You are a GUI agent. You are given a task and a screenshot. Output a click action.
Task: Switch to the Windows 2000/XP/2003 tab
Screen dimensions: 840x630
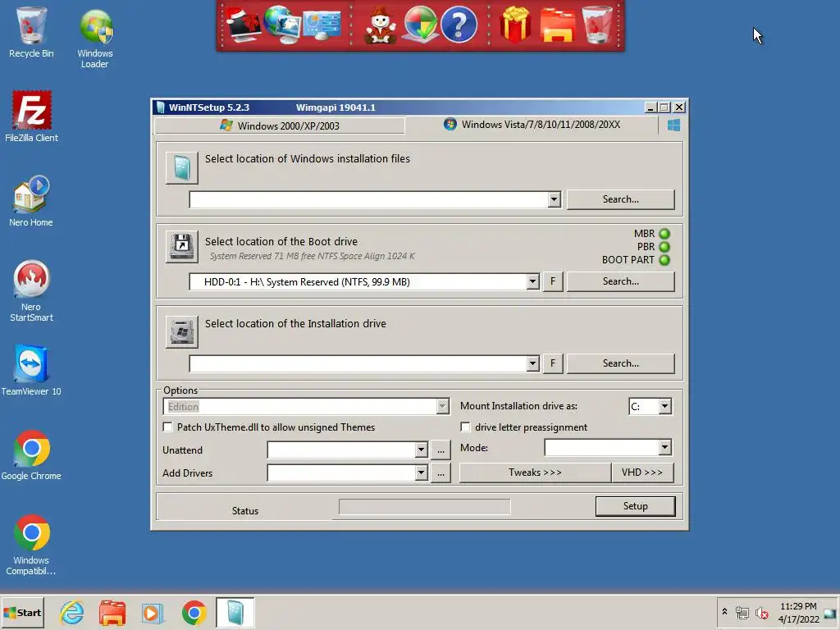[x=280, y=126]
